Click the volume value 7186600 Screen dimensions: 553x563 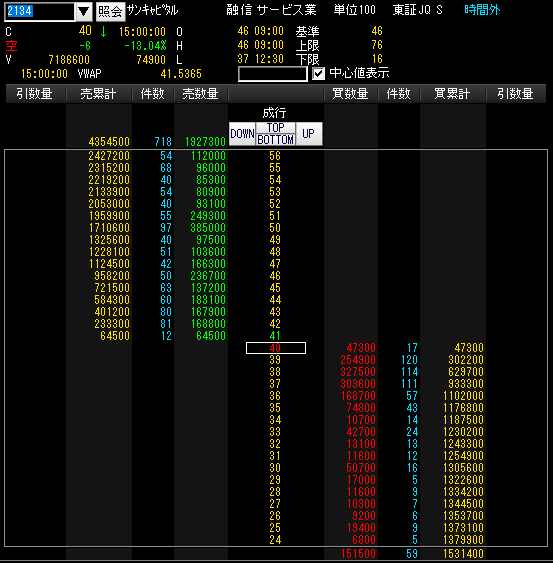click(69, 60)
